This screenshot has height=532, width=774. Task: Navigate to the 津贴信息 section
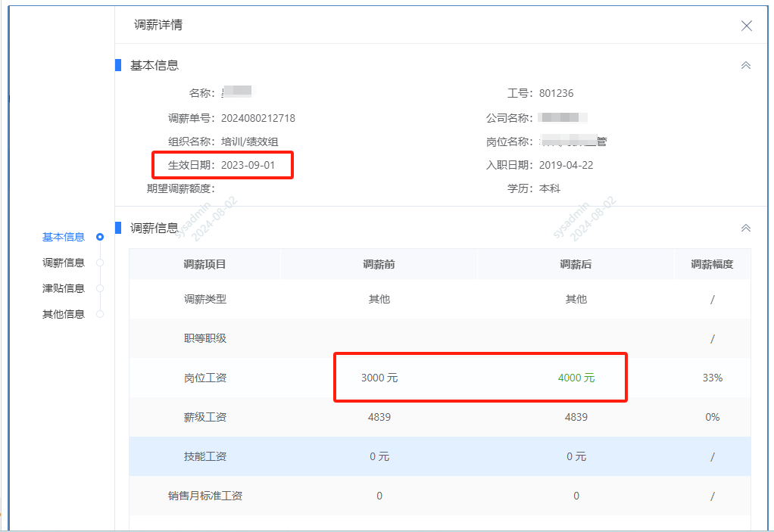coord(64,288)
